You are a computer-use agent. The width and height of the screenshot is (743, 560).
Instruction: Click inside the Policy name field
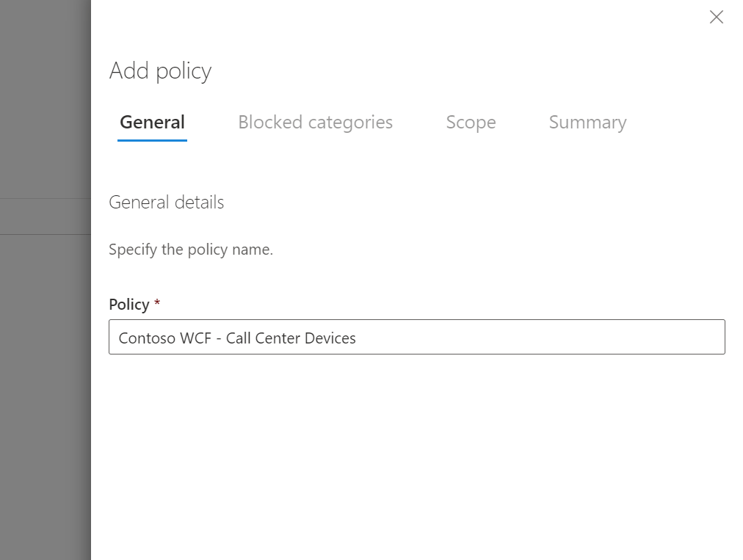(417, 337)
